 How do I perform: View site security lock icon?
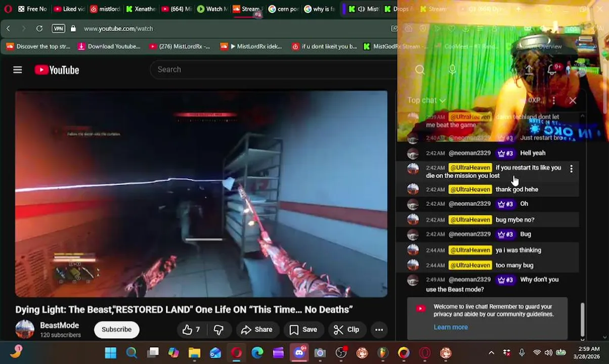coord(73,28)
